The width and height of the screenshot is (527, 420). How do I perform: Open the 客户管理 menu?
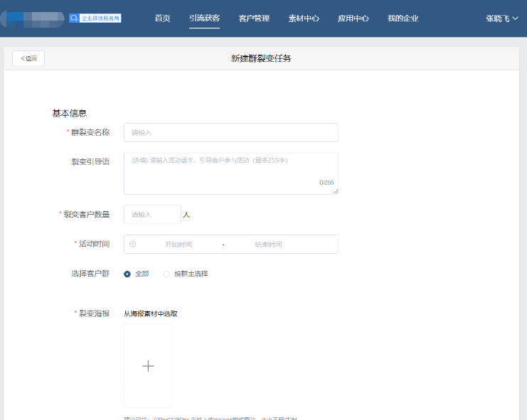[254, 18]
